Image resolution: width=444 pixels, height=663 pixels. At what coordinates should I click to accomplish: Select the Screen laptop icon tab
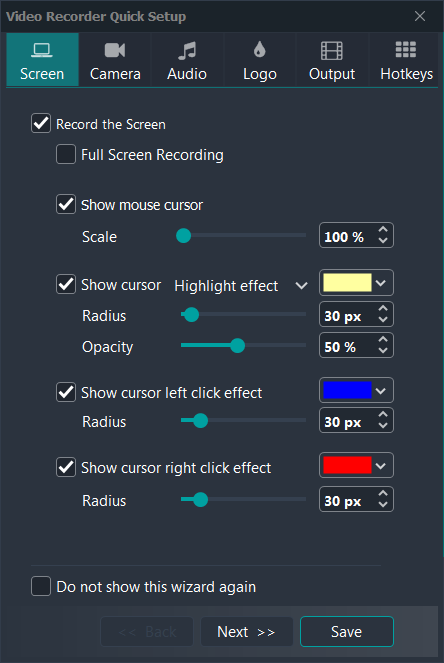tap(42, 60)
